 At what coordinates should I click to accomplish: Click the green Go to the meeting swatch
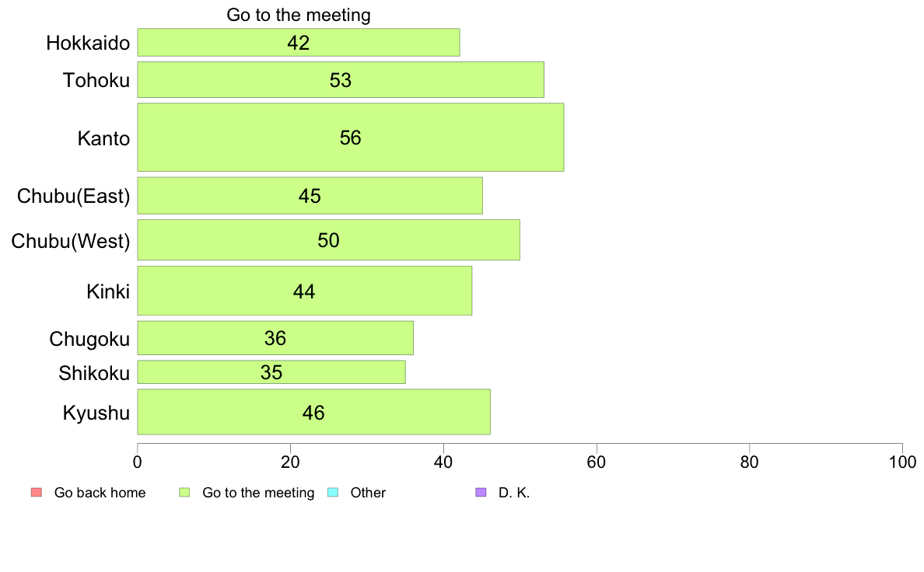coord(184,493)
